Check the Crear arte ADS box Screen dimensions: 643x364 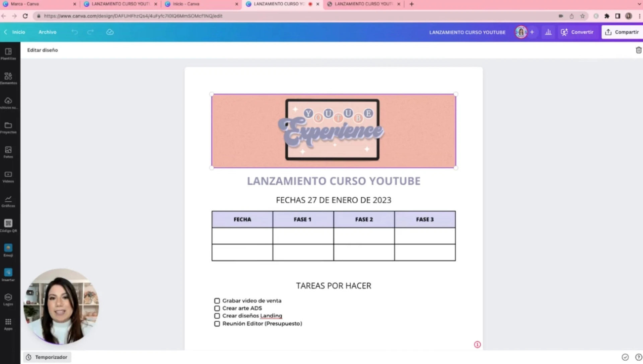(x=217, y=308)
